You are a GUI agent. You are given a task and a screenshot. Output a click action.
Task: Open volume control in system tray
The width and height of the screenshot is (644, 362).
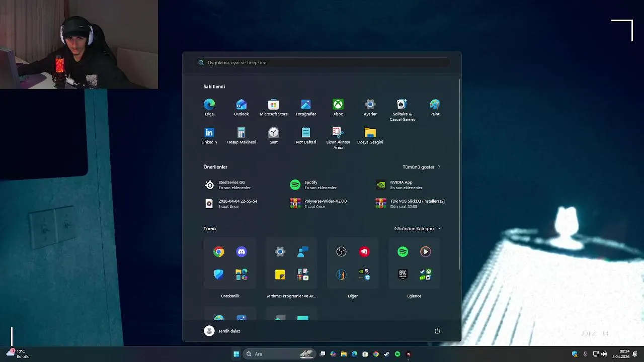pyautogui.click(x=604, y=354)
